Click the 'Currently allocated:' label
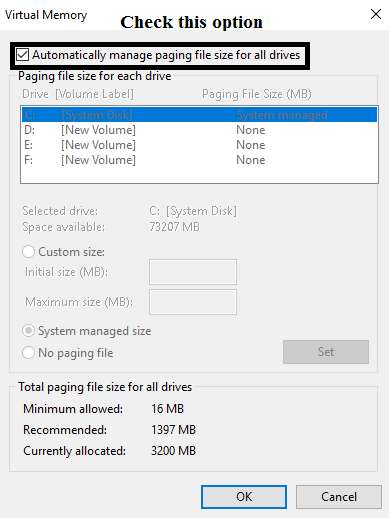The height and width of the screenshot is (518, 389). point(75,451)
